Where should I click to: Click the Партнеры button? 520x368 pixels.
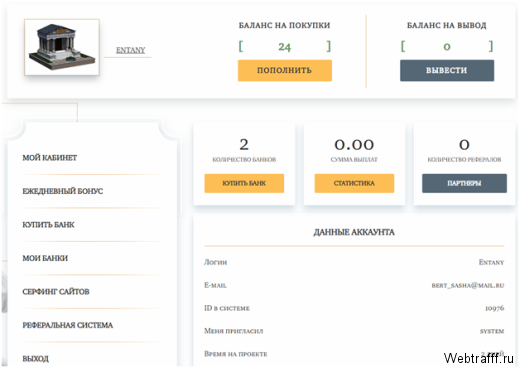pyautogui.click(x=464, y=183)
